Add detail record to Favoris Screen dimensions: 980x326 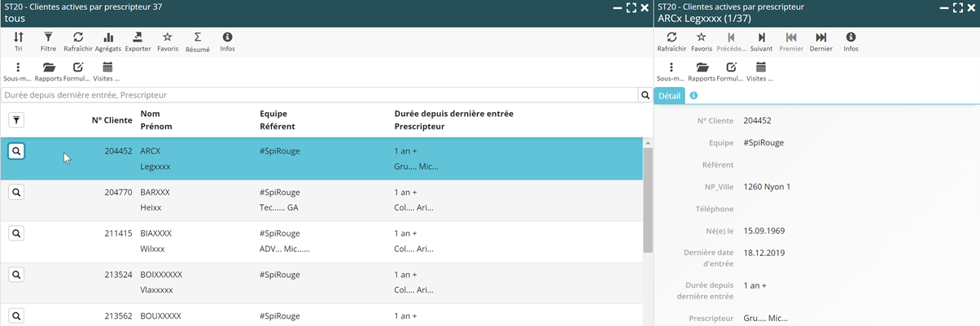pyautogui.click(x=701, y=42)
